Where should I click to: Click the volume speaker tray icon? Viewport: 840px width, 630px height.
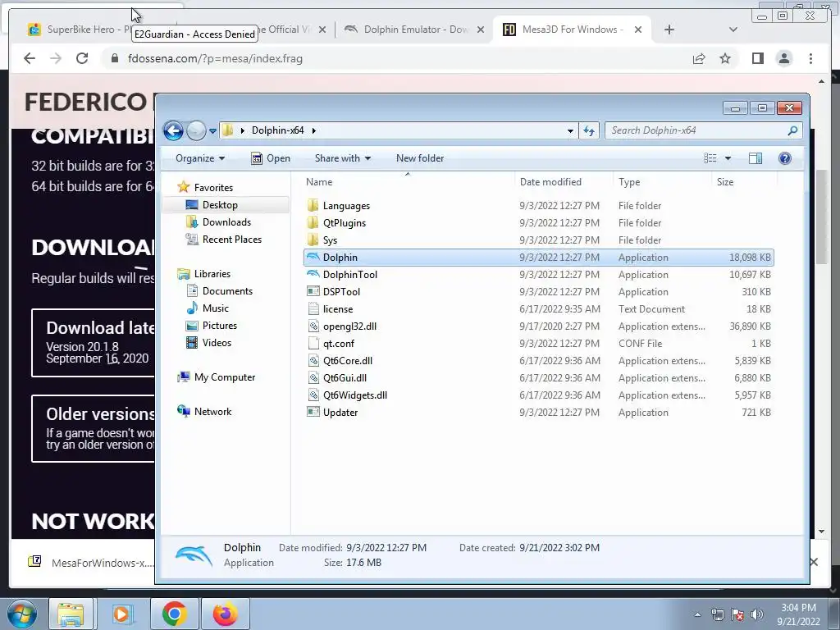coord(756,614)
